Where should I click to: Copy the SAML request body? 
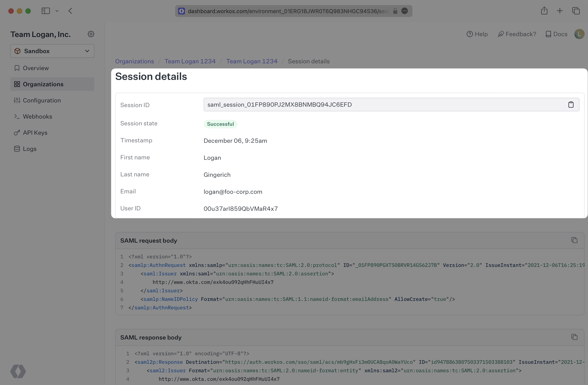tap(574, 240)
